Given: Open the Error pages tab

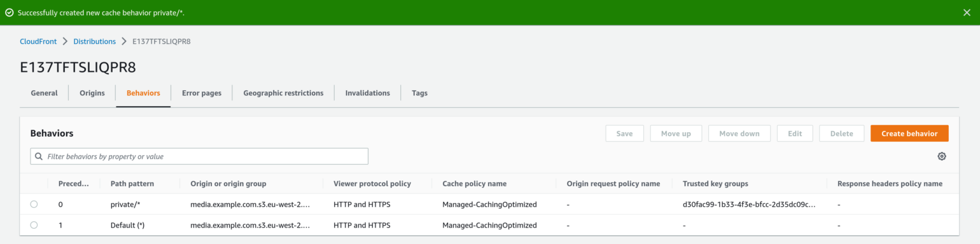Looking at the screenshot, I should click(202, 93).
